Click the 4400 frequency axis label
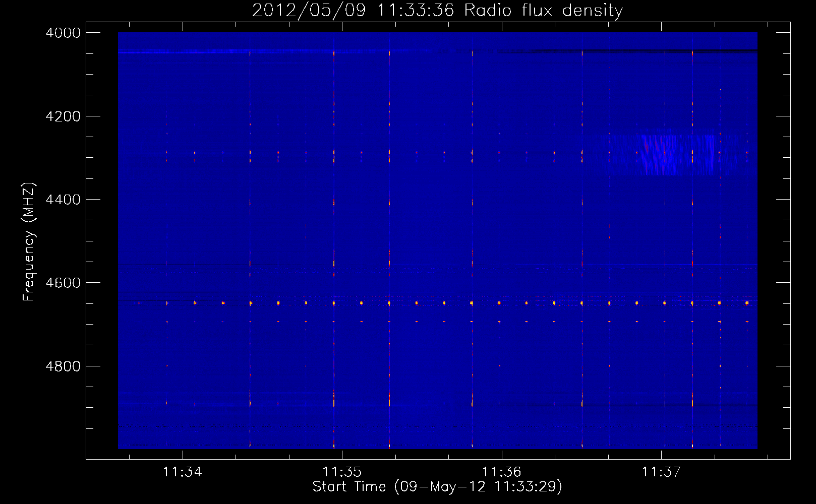This screenshot has width=816, height=504. pos(63,200)
